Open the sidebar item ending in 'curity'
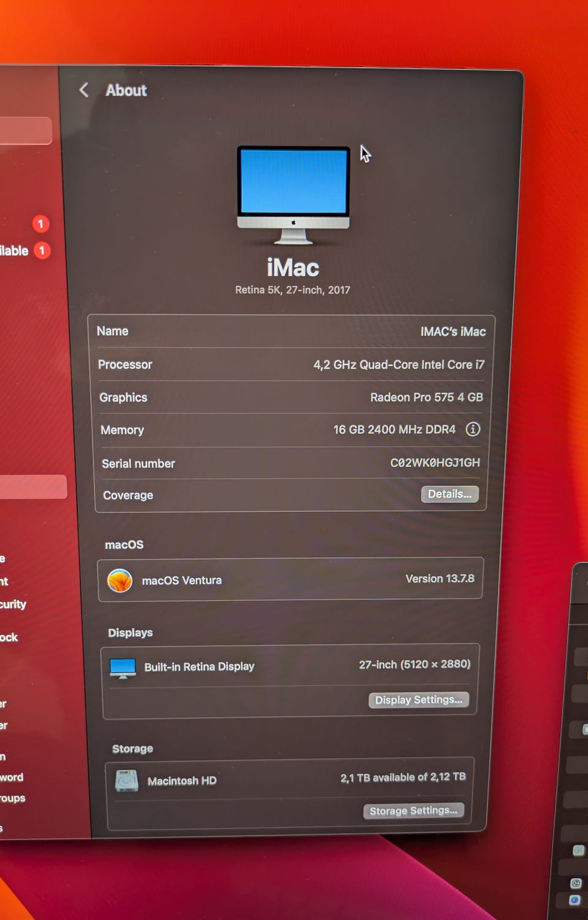 pyautogui.click(x=13, y=604)
